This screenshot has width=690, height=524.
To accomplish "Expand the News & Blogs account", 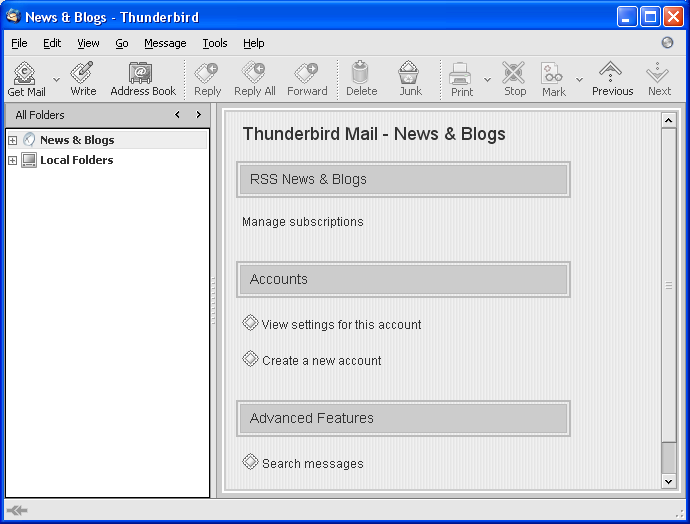I will pyautogui.click(x=12, y=140).
